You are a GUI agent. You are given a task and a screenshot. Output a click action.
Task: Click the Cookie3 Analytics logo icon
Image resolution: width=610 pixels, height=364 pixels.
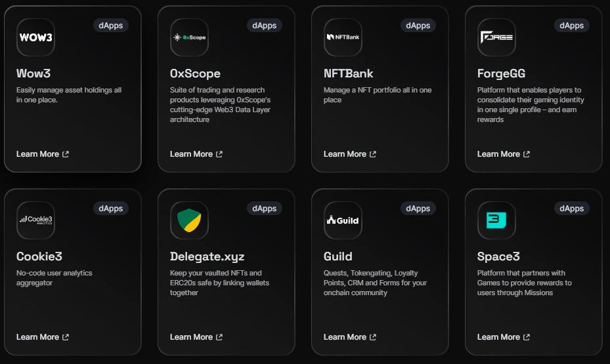coord(35,220)
